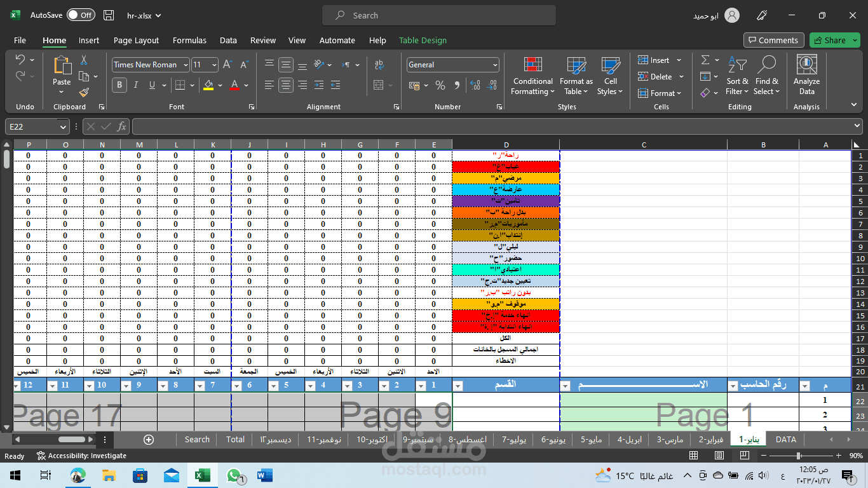Click the AutoSum sigma icon

705,60
